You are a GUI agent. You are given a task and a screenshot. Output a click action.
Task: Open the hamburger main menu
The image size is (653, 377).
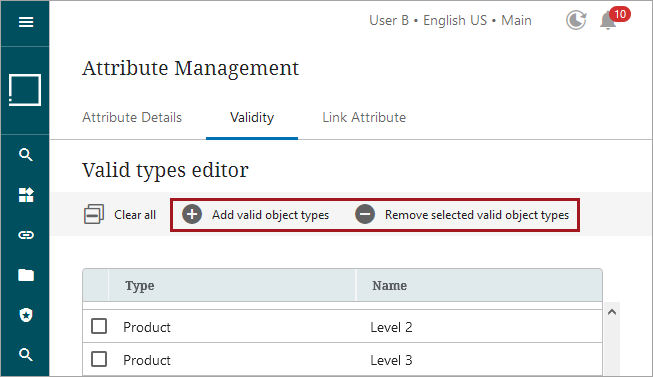click(26, 22)
